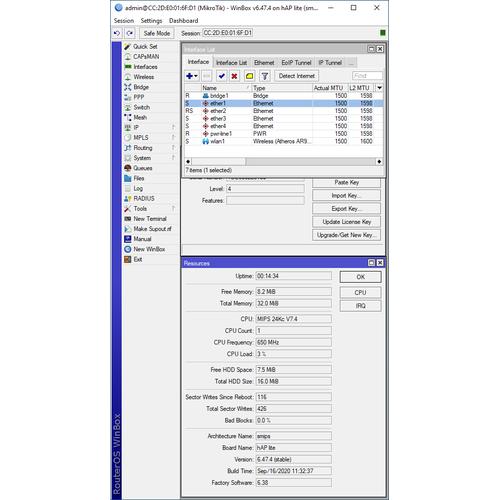Switch to the Ethernet tab
500x500 pixels.
264,63
